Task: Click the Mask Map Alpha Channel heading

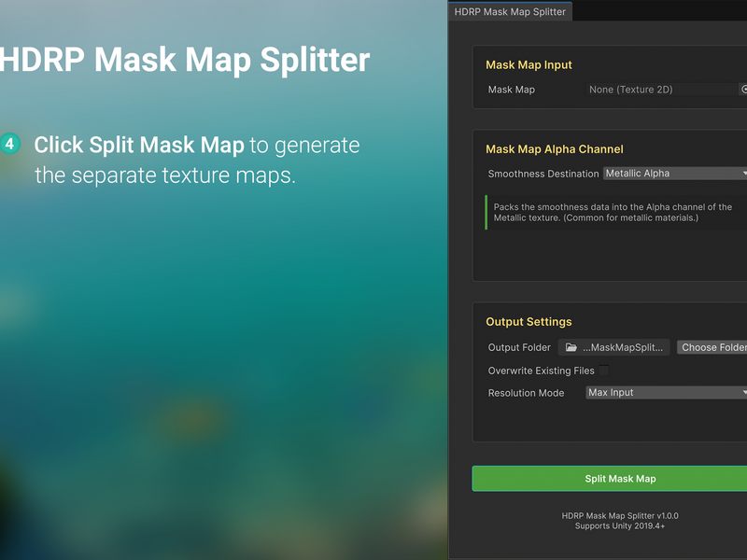Action: click(x=555, y=149)
